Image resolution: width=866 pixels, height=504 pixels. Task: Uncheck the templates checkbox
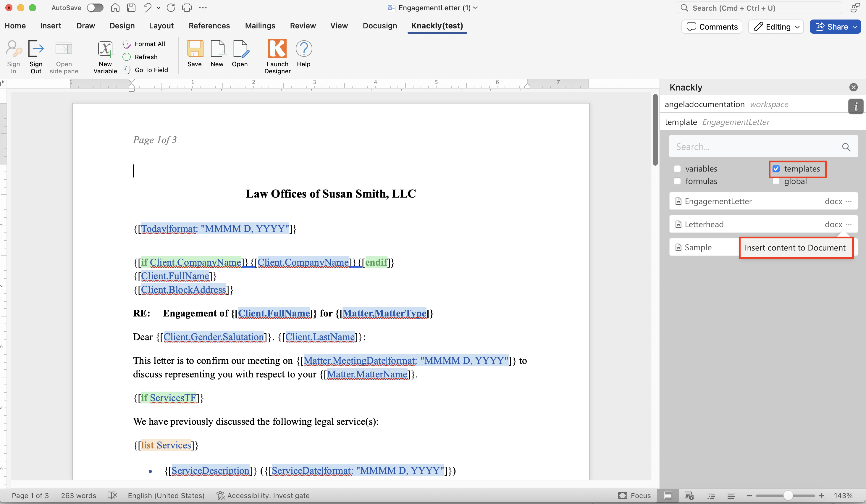click(x=776, y=169)
